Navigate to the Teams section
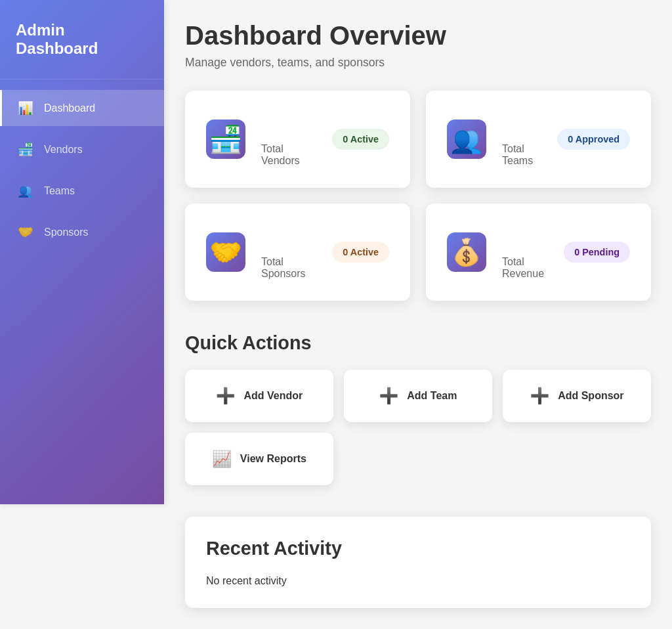 tap(82, 191)
